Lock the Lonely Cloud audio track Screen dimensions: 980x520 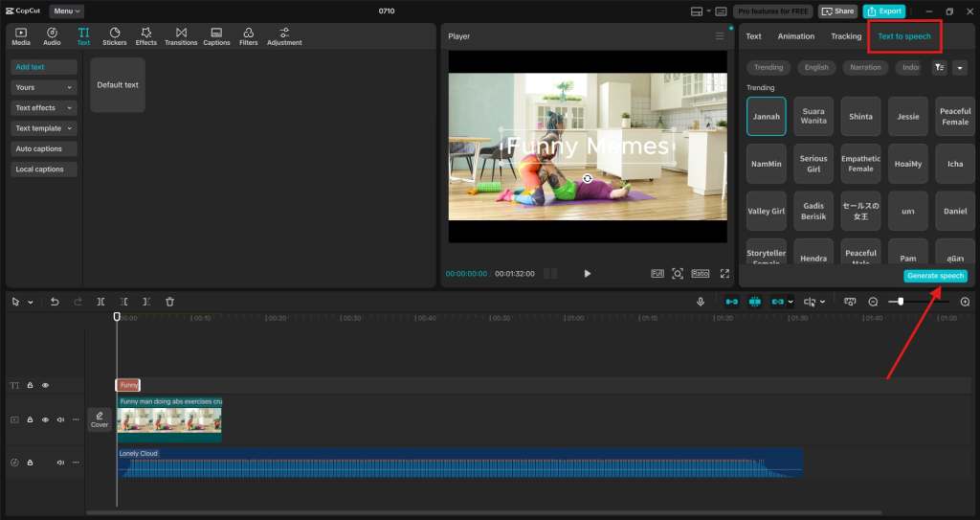[30, 463]
